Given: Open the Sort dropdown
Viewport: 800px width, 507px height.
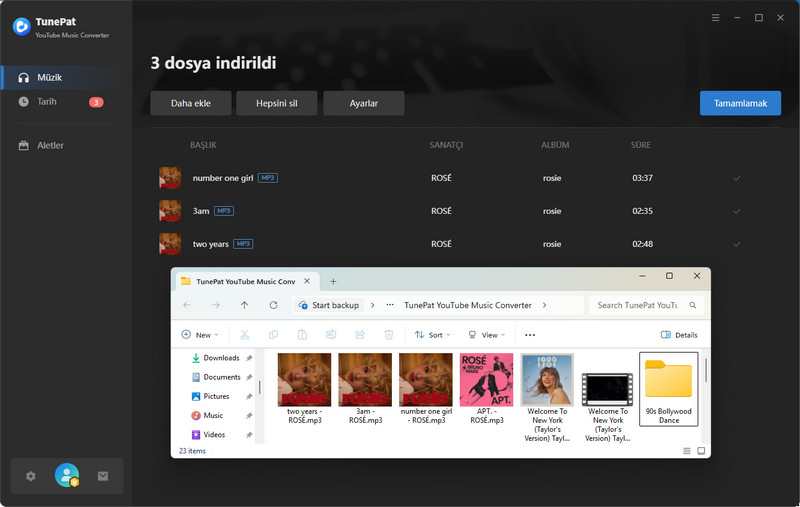Looking at the screenshot, I should pyautogui.click(x=433, y=335).
